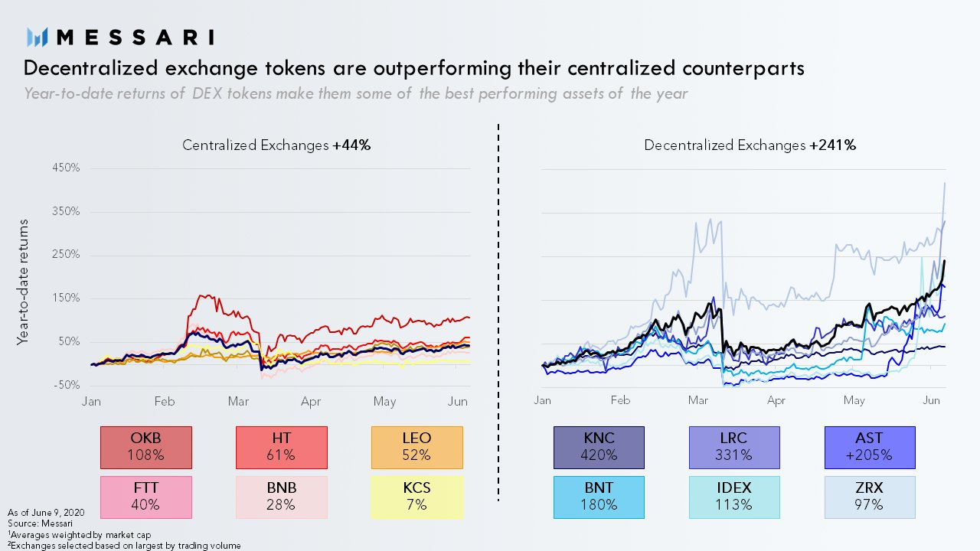Select the HT 61% legend box
The height and width of the screenshot is (551, 980).
(x=281, y=447)
